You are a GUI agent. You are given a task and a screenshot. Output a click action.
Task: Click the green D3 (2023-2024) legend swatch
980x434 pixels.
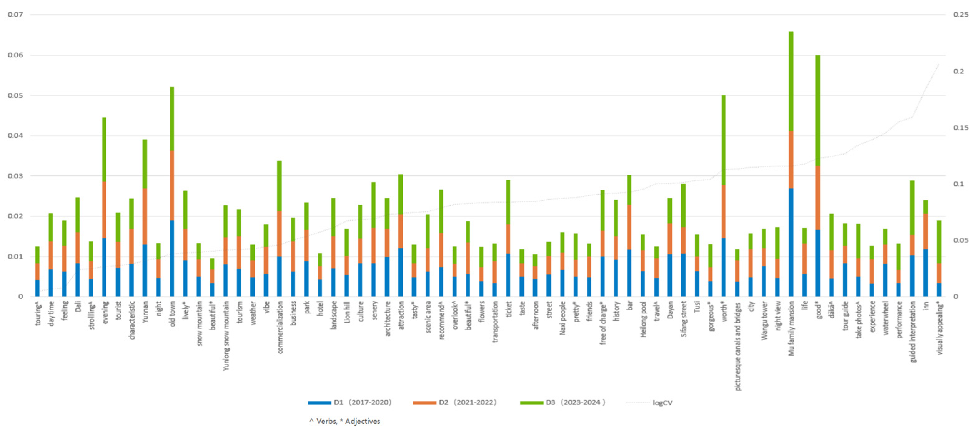pyautogui.click(x=532, y=402)
